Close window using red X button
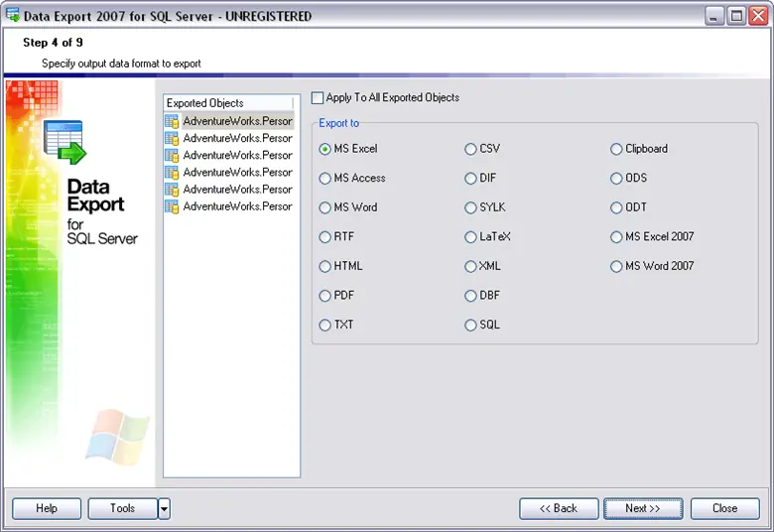 pos(758,16)
